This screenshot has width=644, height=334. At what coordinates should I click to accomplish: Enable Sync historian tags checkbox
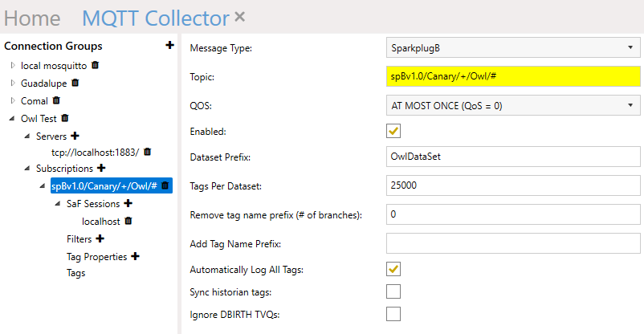[x=393, y=291]
